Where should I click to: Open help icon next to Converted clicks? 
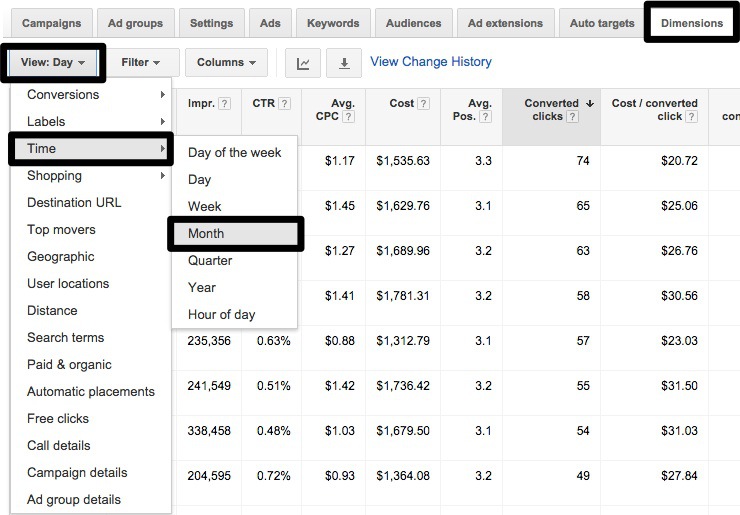point(572,117)
